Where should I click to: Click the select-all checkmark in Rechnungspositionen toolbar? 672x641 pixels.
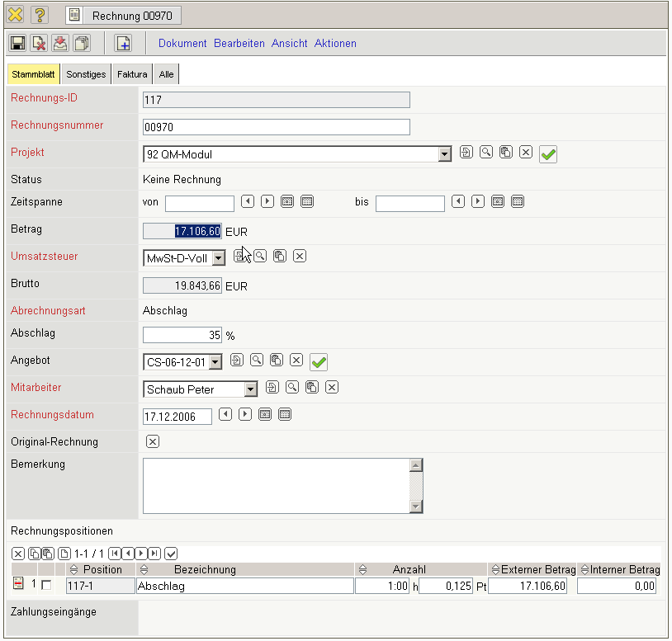(171, 553)
